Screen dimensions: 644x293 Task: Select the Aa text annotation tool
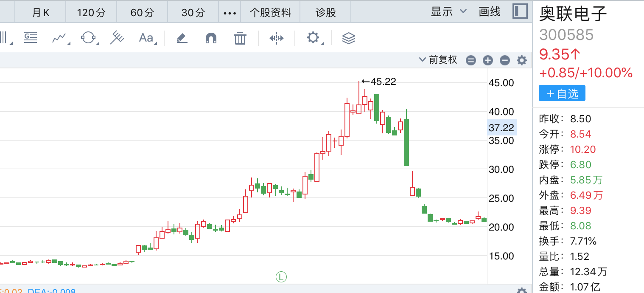point(146,38)
